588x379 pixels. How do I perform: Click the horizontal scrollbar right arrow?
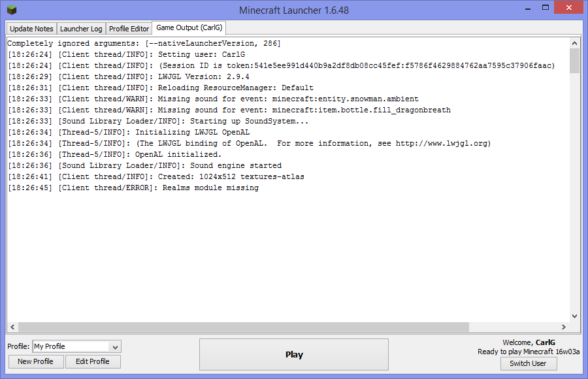point(564,327)
